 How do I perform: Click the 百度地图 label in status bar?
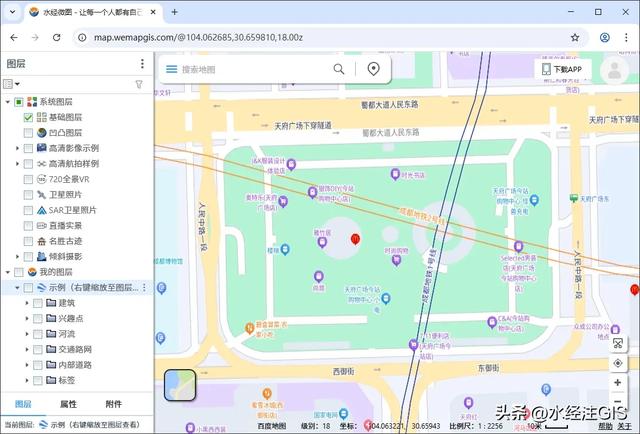pos(272,426)
